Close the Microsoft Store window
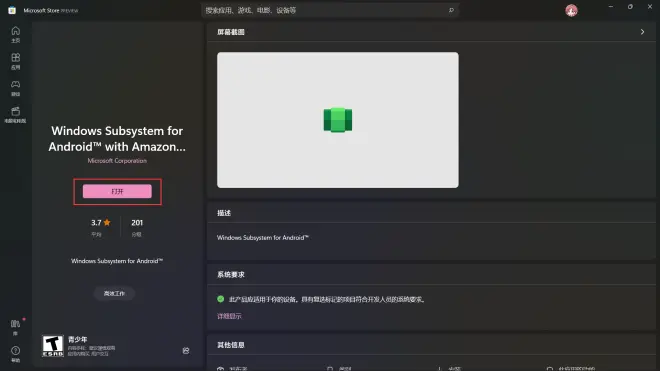The image size is (660, 371). click(x=650, y=7)
